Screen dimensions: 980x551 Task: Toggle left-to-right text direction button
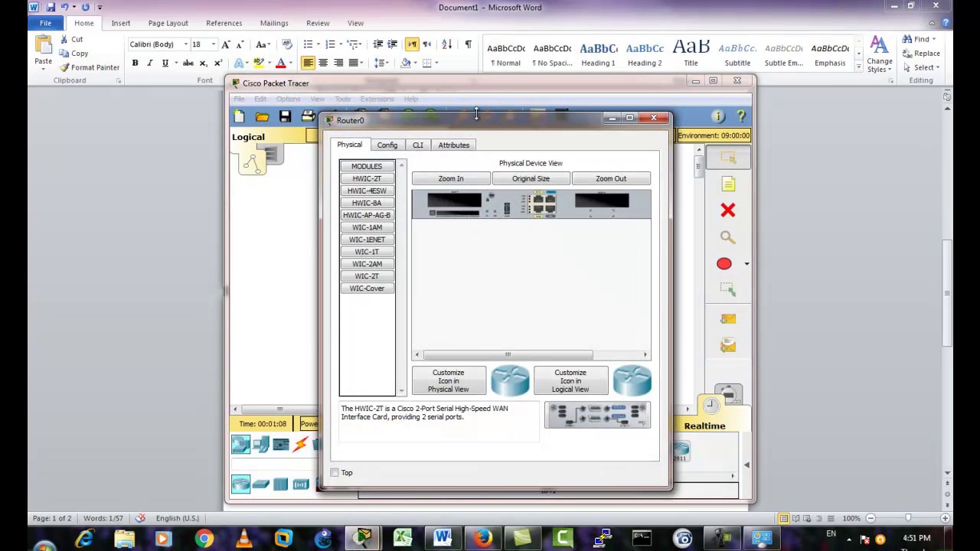(412, 44)
